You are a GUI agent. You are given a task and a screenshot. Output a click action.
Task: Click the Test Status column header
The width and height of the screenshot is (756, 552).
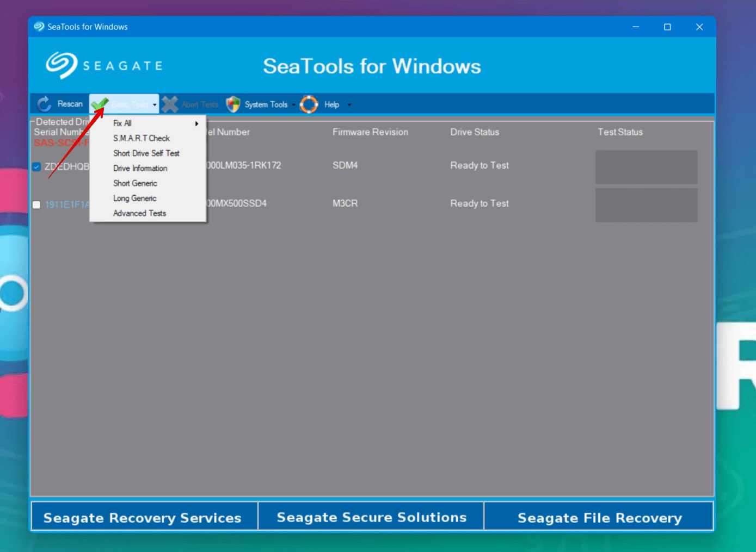(x=620, y=132)
